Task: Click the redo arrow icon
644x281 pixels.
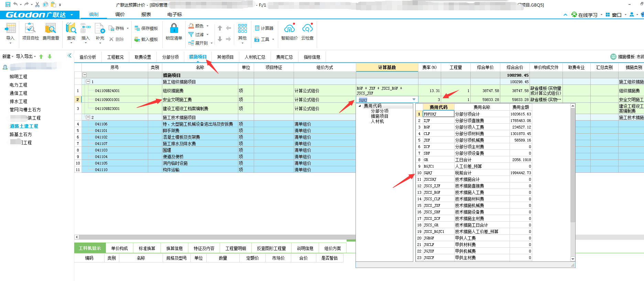Action: pos(26,4)
